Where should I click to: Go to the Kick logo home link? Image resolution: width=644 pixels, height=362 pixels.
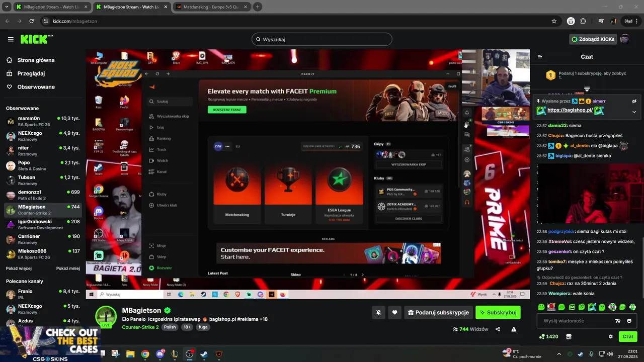(36, 39)
